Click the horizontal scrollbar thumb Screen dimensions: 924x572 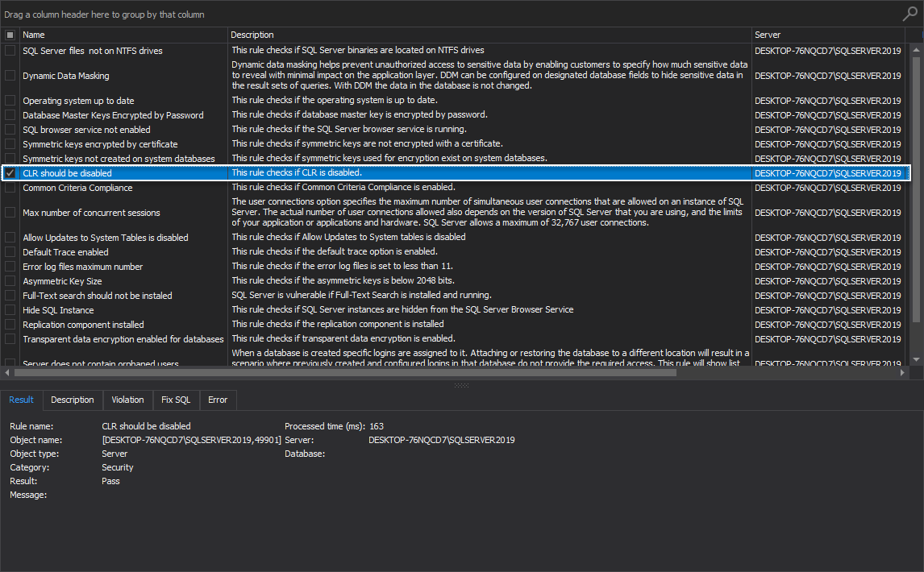(x=345, y=372)
